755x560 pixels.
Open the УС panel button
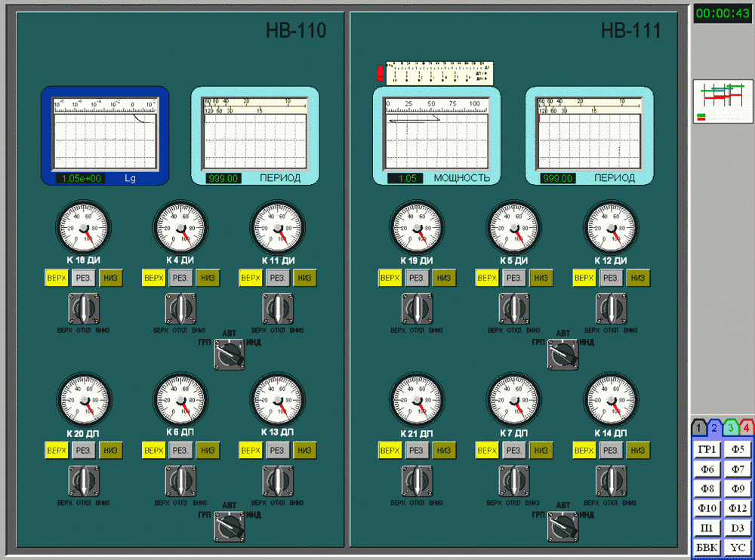738,548
